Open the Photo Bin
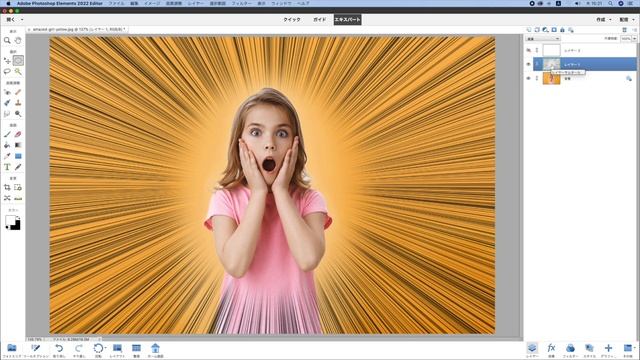Screen dimensions: 640x360 [x=12, y=350]
